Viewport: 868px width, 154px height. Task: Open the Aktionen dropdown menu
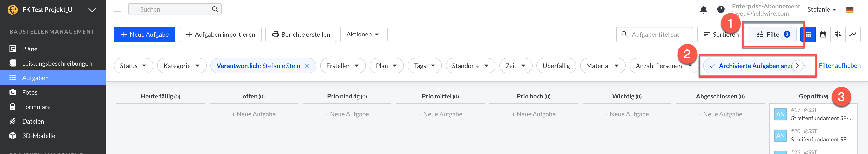click(363, 34)
